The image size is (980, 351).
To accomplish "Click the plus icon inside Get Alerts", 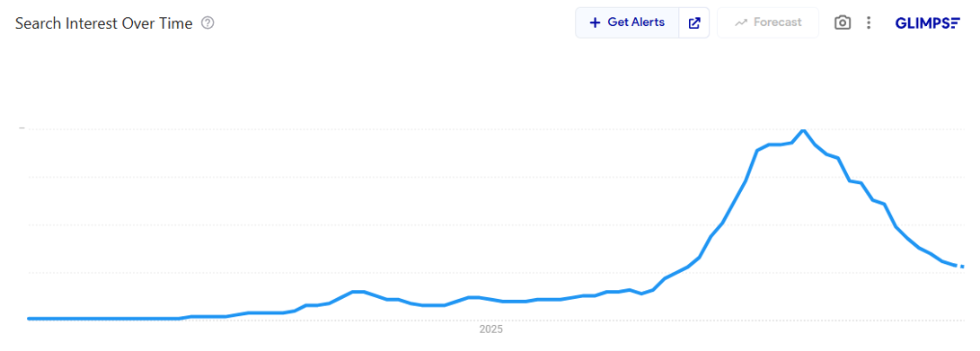I will pos(595,22).
